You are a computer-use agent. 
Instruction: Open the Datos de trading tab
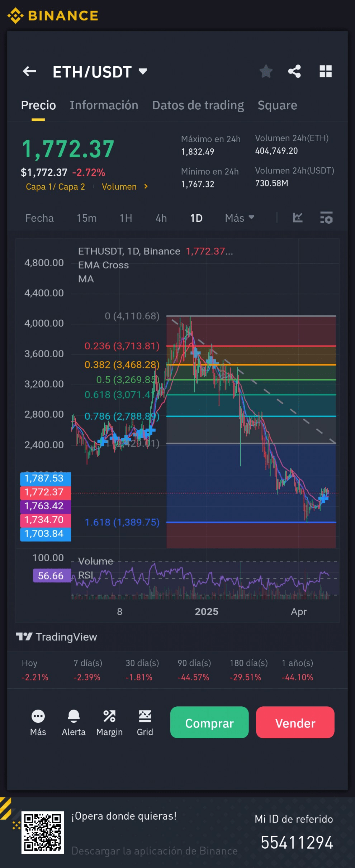coord(198,105)
